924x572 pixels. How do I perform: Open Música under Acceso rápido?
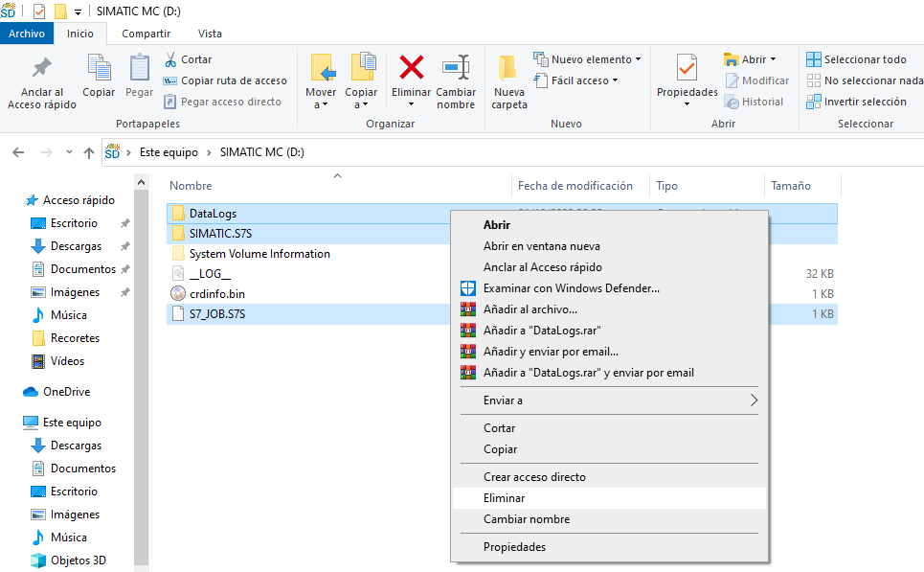[x=68, y=315]
